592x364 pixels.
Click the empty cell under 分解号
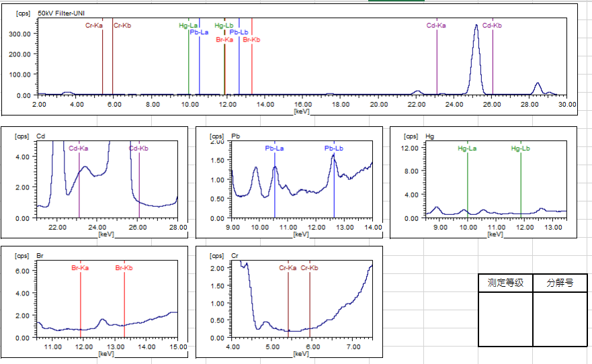coord(560,319)
